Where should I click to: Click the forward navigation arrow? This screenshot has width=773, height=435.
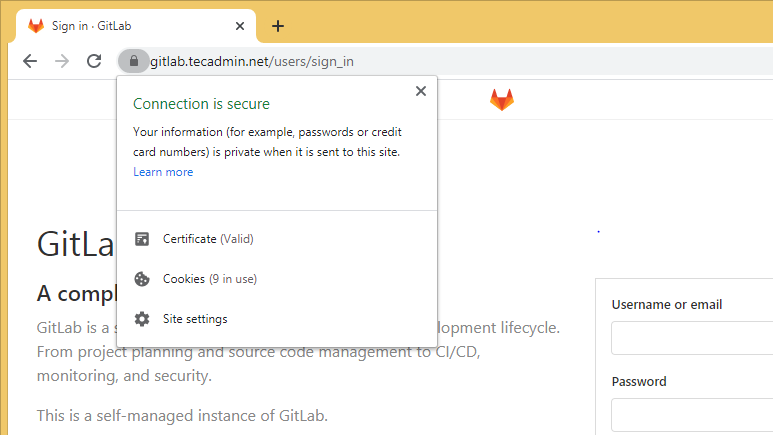coord(62,61)
